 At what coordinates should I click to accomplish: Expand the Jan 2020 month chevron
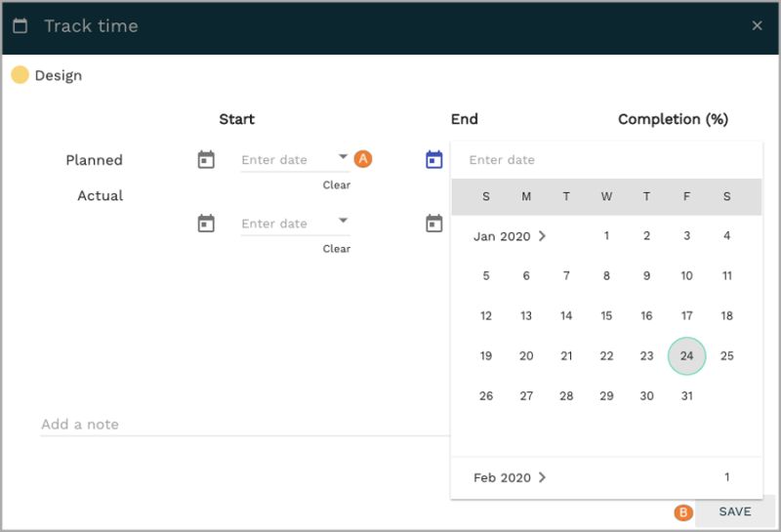[543, 235]
